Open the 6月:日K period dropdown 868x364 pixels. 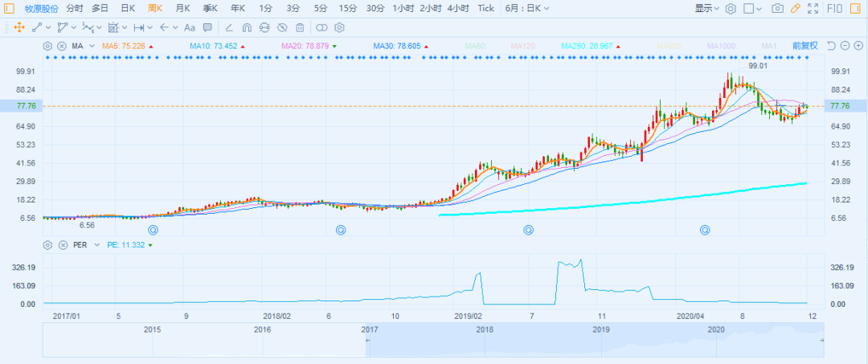[528, 8]
